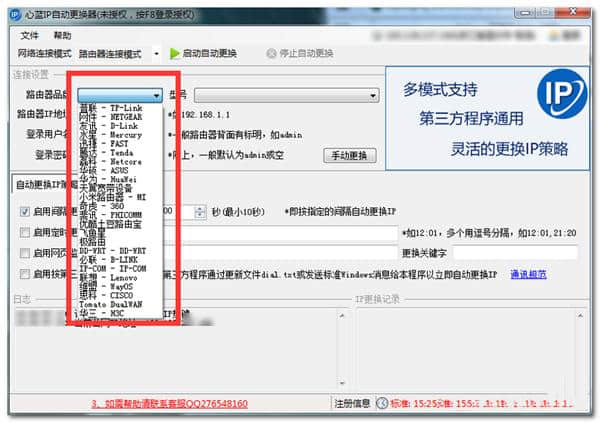Open the 帮助 menu

(x=62, y=36)
